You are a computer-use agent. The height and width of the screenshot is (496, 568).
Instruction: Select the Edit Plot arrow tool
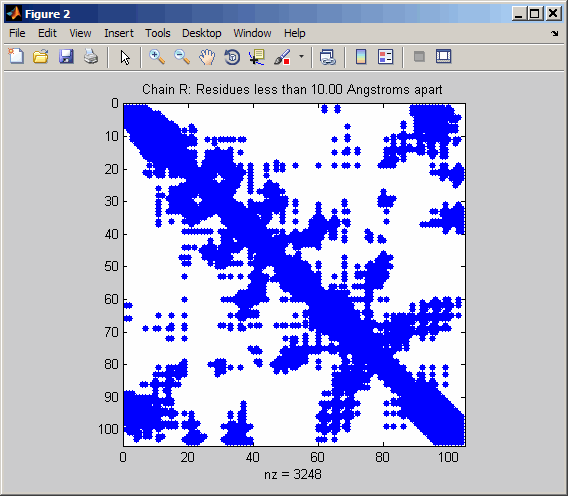pyautogui.click(x=125, y=57)
